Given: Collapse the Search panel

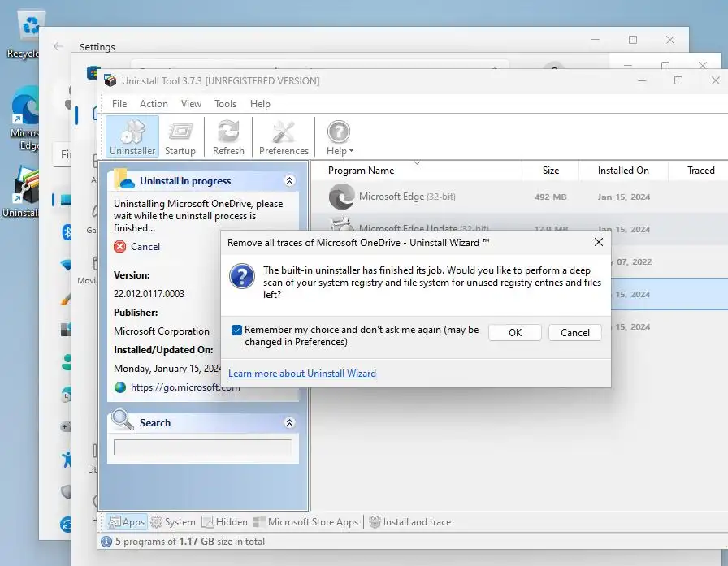Looking at the screenshot, I should (x=289, y=422).
